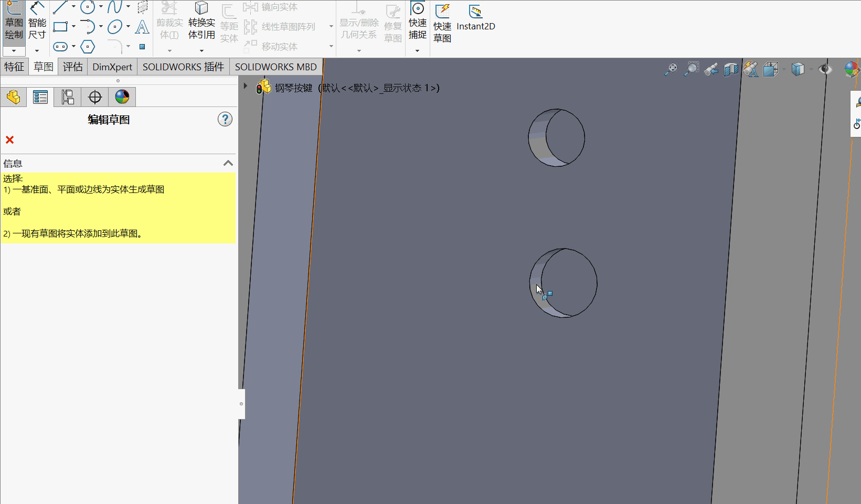Click the 草图绘制 sketch button
This screenshot has height=504, width=861.
pos(14,21)
